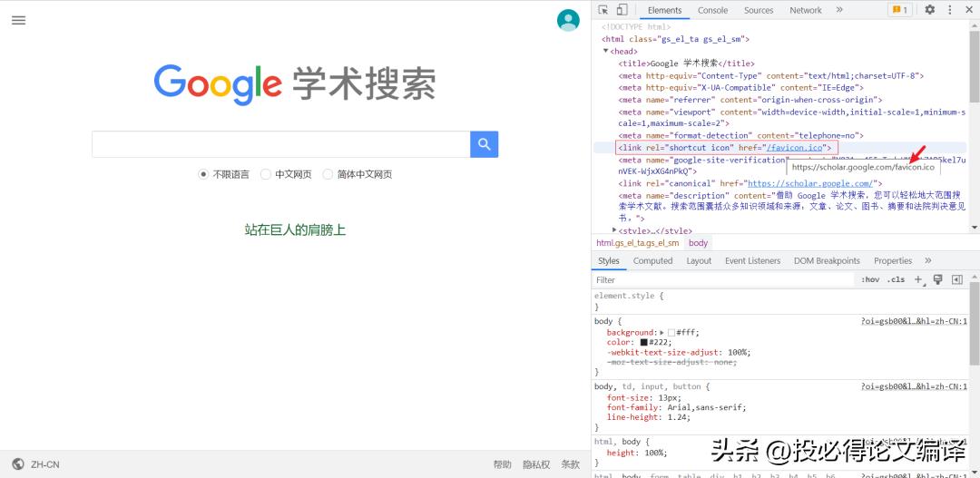Open the Properties sidebar tab

(x=893, y=260)
